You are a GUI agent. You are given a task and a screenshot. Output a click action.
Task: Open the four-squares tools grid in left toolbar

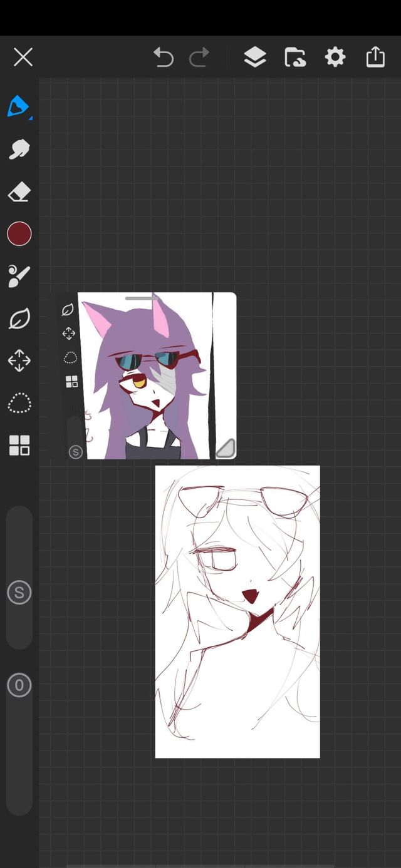click(19, 446)
